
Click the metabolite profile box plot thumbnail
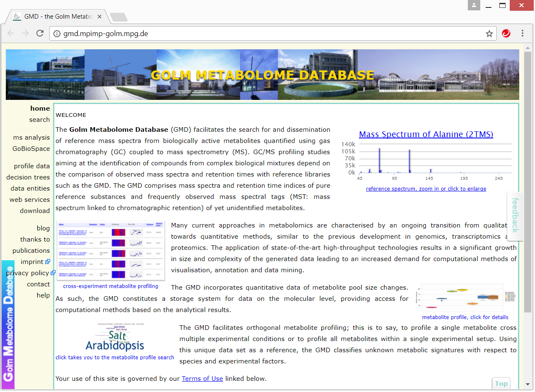click(x=466, y=297)
